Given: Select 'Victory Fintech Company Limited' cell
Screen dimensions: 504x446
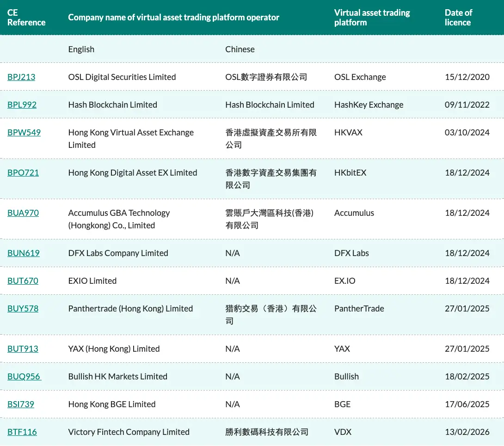Looking at the screenshot, I should (x=129, y=432).
